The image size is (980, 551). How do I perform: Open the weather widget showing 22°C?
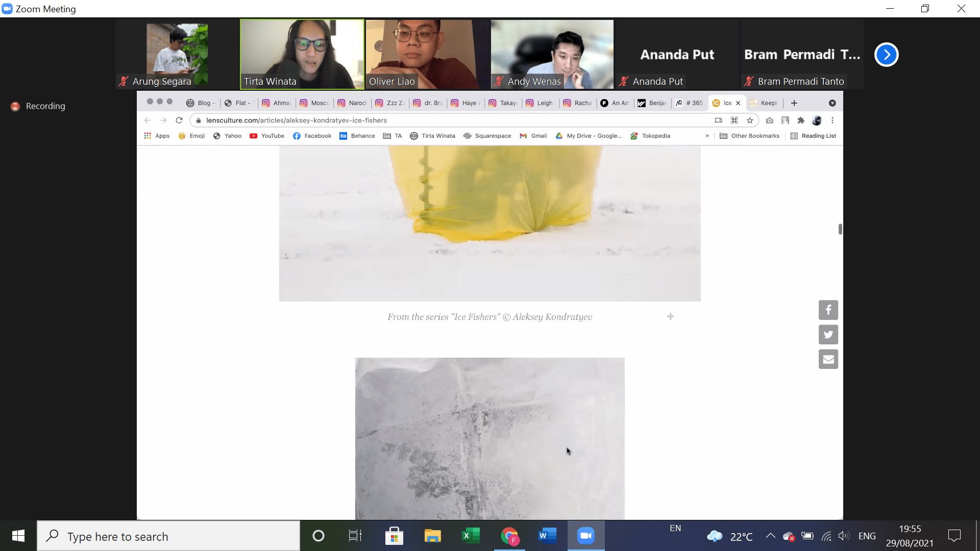729,536
